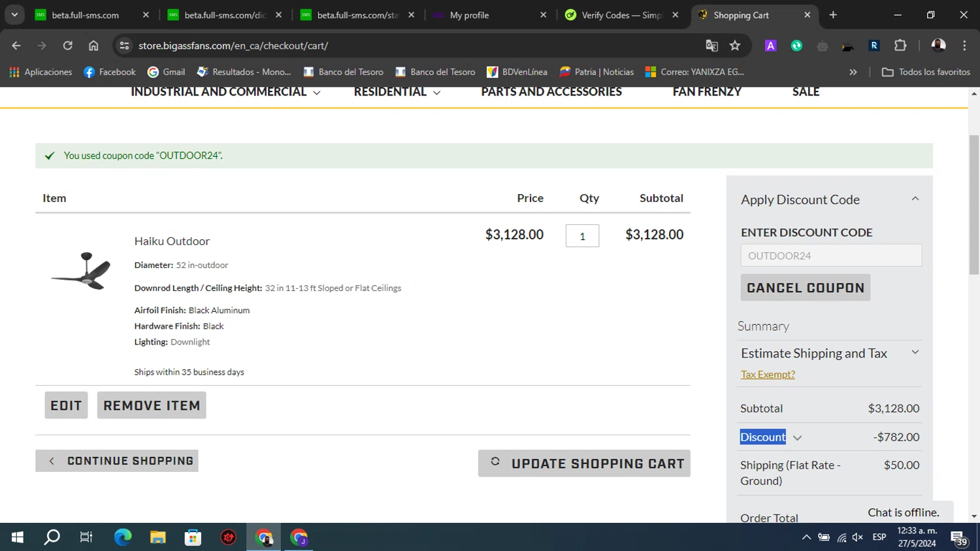Open the extensions puzzle menu
The image size is (980, 551).
[x=900, y=46]
